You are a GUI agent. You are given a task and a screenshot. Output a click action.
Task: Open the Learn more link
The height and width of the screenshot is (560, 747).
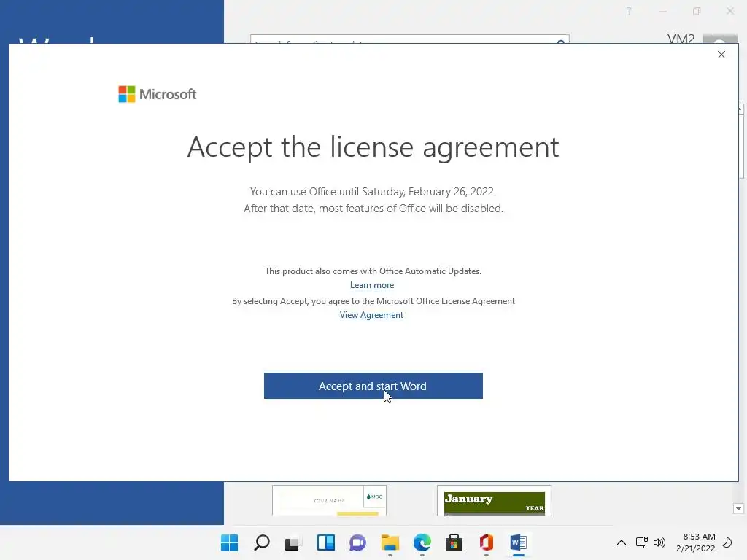tap(372, 285)
